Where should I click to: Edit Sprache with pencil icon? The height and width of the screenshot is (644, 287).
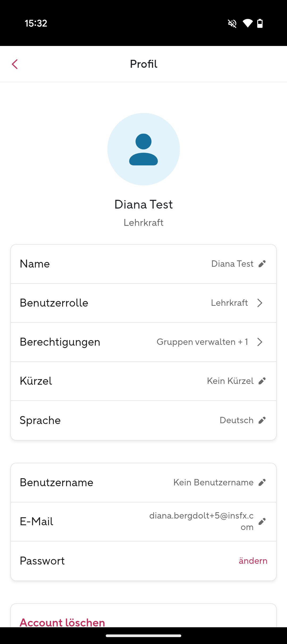coord(262,420)
